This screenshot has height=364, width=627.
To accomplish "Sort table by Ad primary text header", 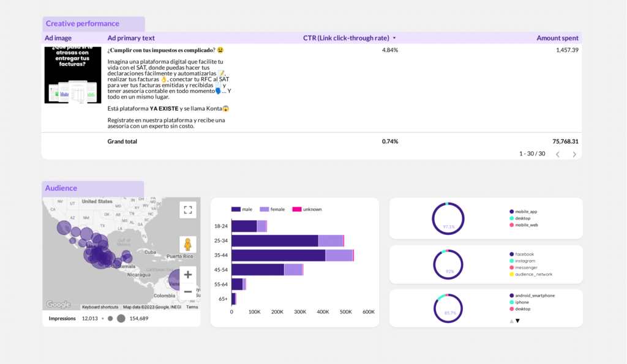I will [131, 38].
